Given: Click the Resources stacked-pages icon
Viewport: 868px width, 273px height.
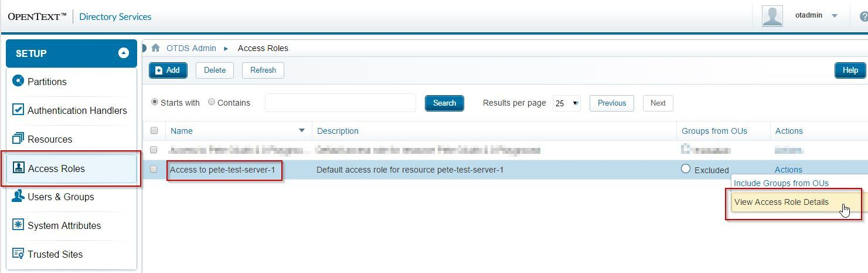Looking at the screenshot, I should (18, 139).
